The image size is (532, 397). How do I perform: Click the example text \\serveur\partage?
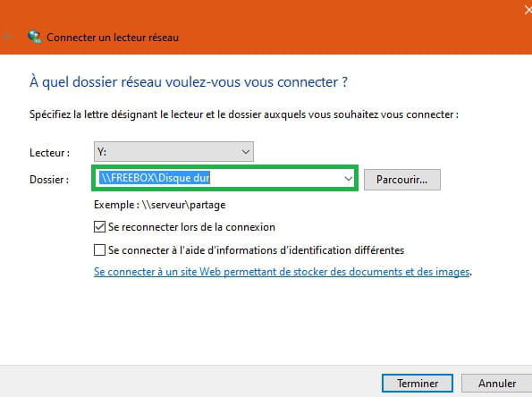click(x=184, y=205)
